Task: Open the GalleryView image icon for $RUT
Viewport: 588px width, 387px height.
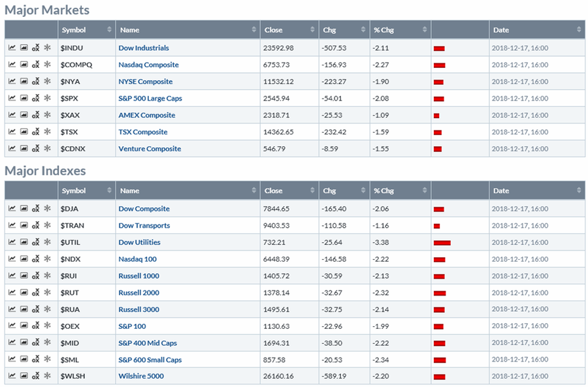Action: 24,293
